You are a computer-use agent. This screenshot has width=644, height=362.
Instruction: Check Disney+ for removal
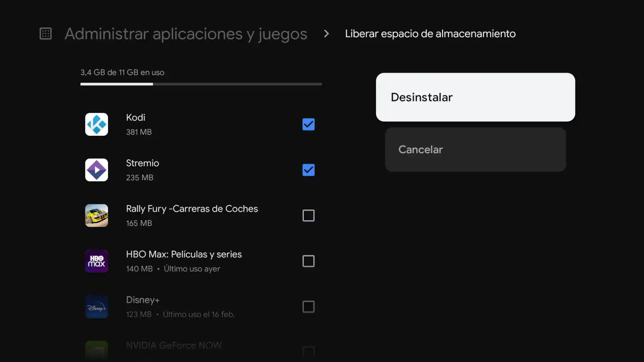(308, 307)
